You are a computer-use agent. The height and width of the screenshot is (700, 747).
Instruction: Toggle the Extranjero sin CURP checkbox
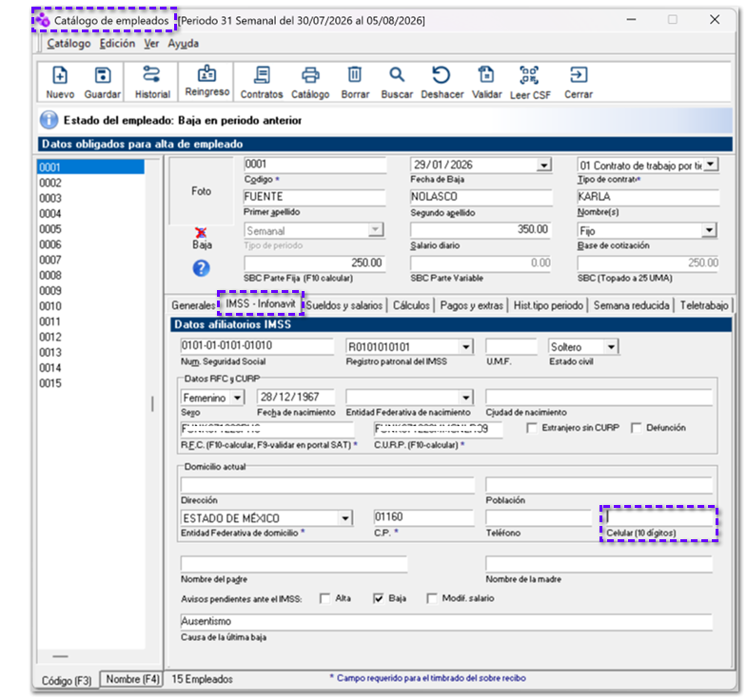(x=532, y=428)
